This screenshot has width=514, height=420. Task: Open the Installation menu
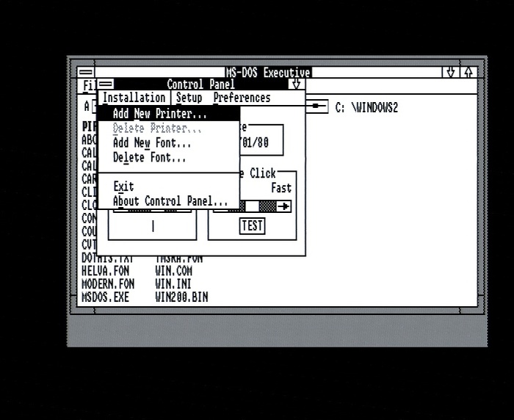coord(134,98)
